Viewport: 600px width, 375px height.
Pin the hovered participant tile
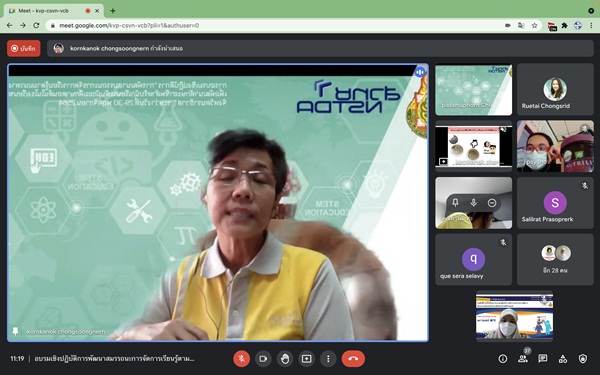point(455,202)
